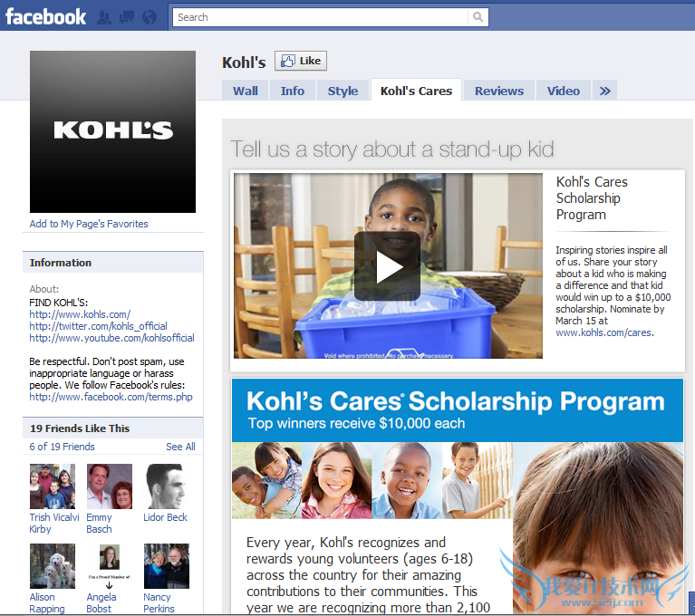Screen dimensions: 695x616
Task: Switch to the Reviews tab
Action: pyautogui.click(x=499, y=91)
